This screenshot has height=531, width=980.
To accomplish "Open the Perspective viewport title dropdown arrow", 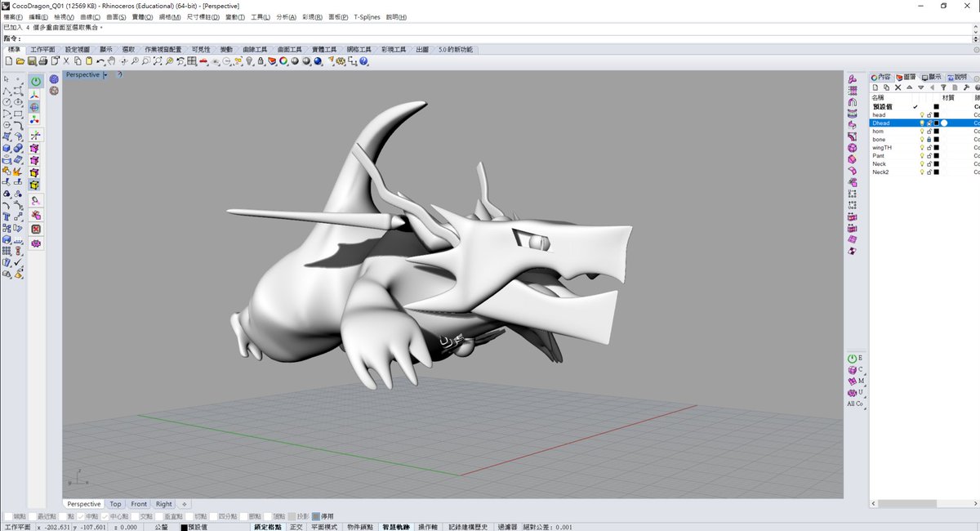I will point(105,75).
